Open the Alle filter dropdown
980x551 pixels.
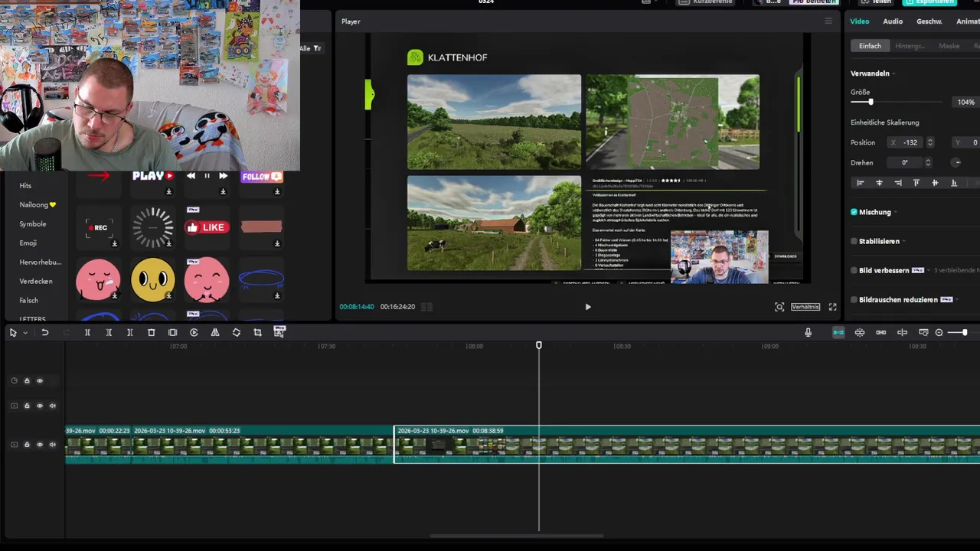pyautogui.click(x=310, y=48)
